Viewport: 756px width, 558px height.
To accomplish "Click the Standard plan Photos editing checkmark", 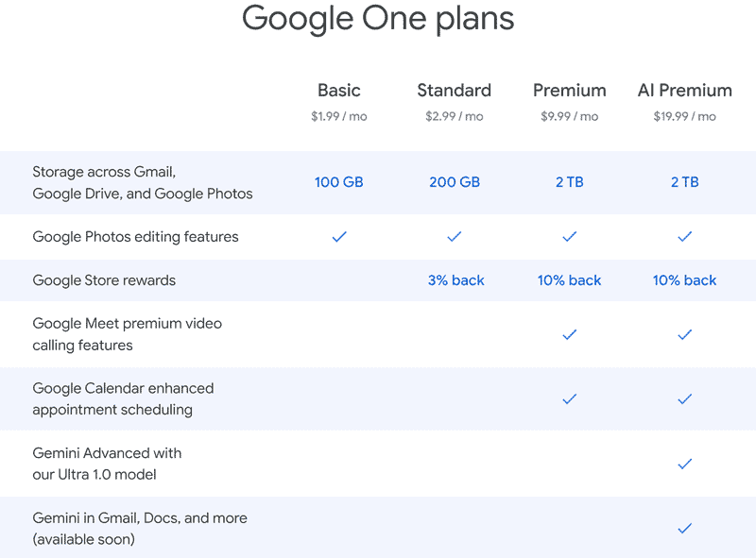I will (x=455, y=237).
